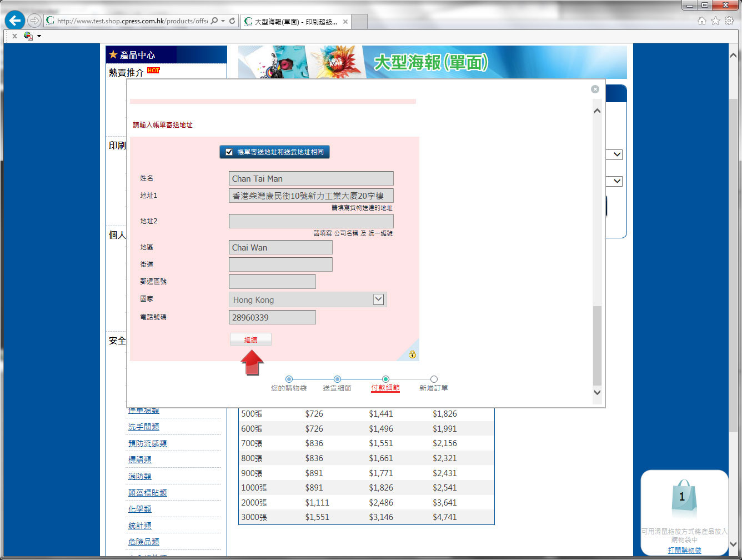The height and width of the screenshot is (560, 742).
Task: Click the browser Back arrow button
Action: click(15, 21)
